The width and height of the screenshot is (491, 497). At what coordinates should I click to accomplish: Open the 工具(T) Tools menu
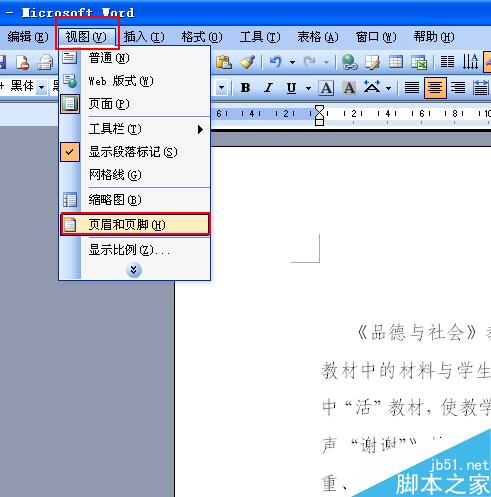coord(260,37)
